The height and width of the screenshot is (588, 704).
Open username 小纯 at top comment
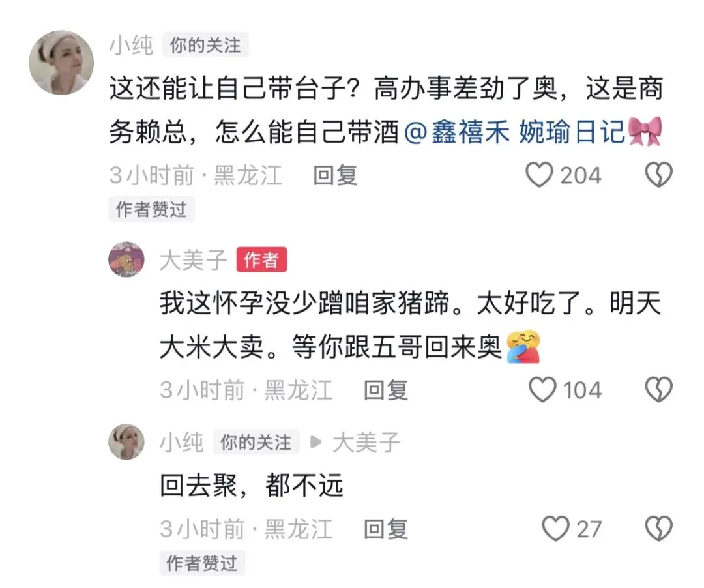pos(132,46)
